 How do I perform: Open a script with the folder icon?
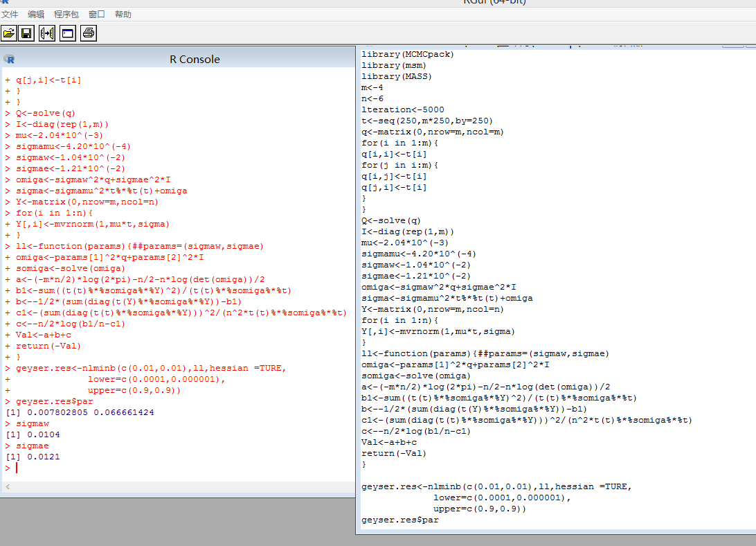pos(9,33)
